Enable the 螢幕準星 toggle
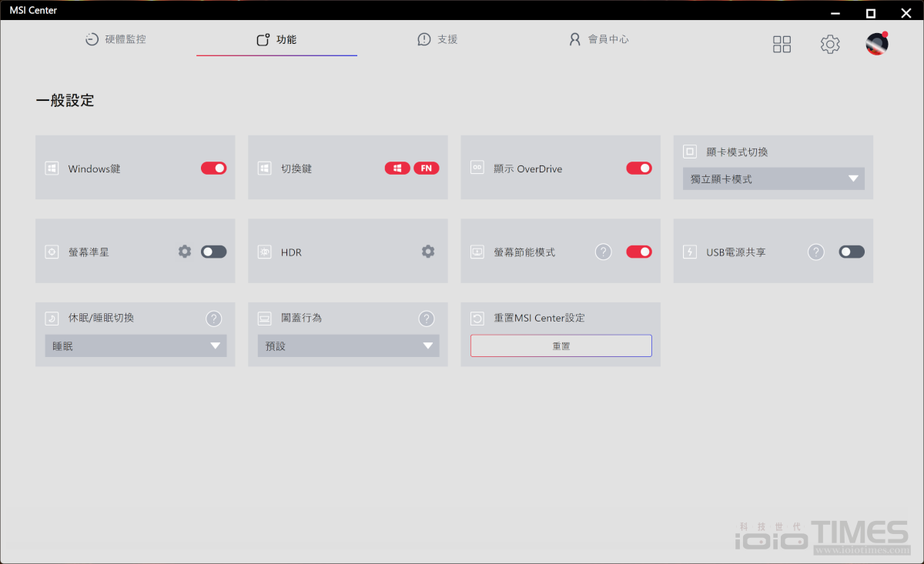924x564 pixels. click(214, 252)
